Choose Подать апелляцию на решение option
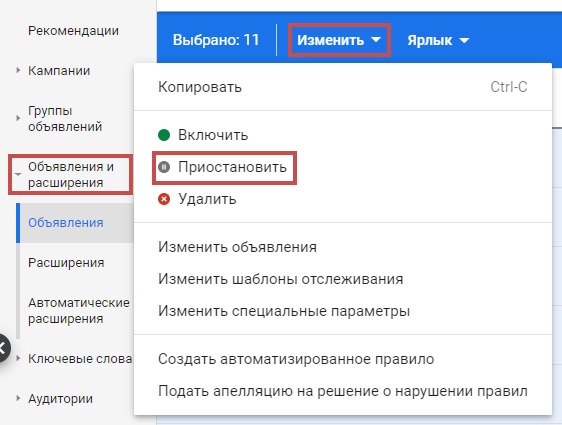Image resolution: width=562 pixels, height=425 pixels. [x=343, y=391]
